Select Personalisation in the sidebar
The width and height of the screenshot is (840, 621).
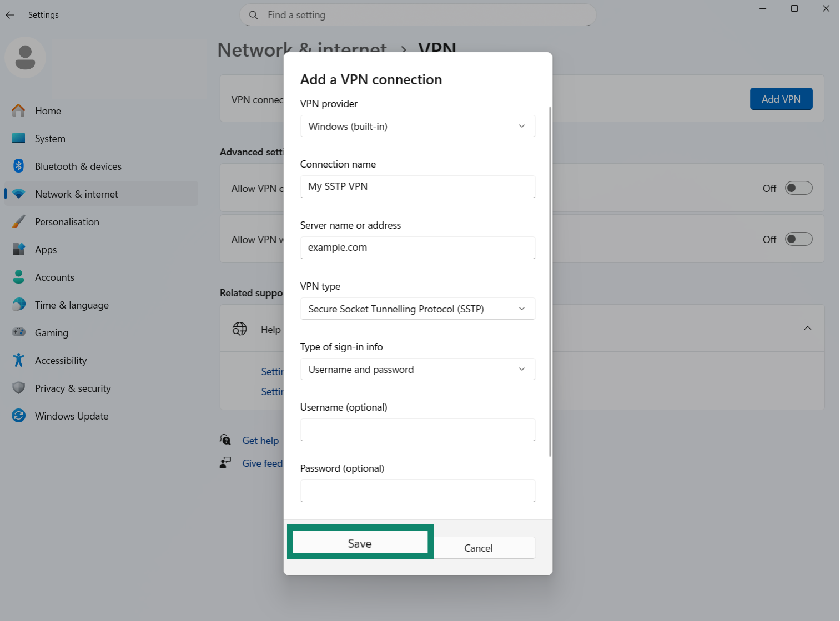pos(67,221)
